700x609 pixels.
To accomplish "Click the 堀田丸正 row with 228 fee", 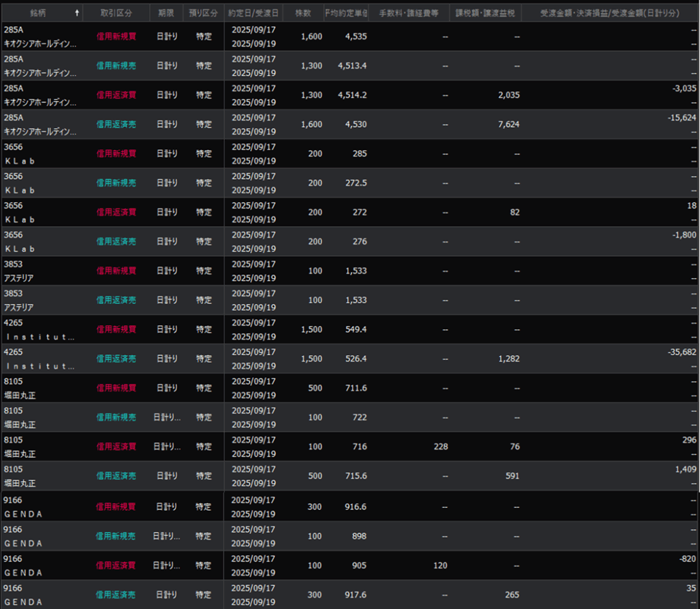I will [x=116, y=446].
